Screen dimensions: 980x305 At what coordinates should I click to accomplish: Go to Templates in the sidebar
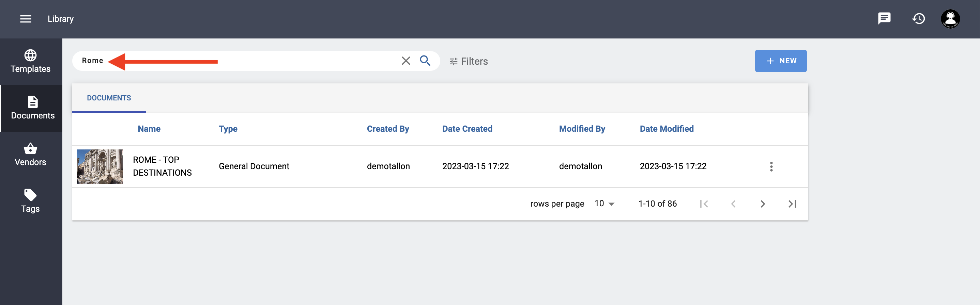point(30,61)
